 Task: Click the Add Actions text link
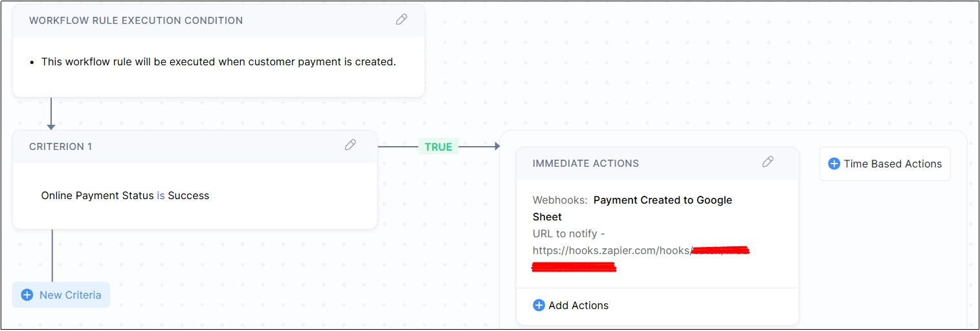coord(578,305)
